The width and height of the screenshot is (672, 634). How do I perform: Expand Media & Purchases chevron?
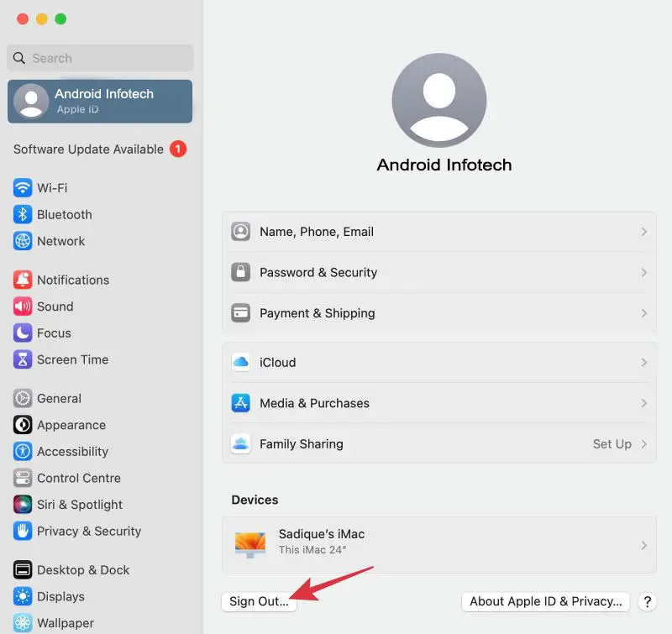pos(643,403)
